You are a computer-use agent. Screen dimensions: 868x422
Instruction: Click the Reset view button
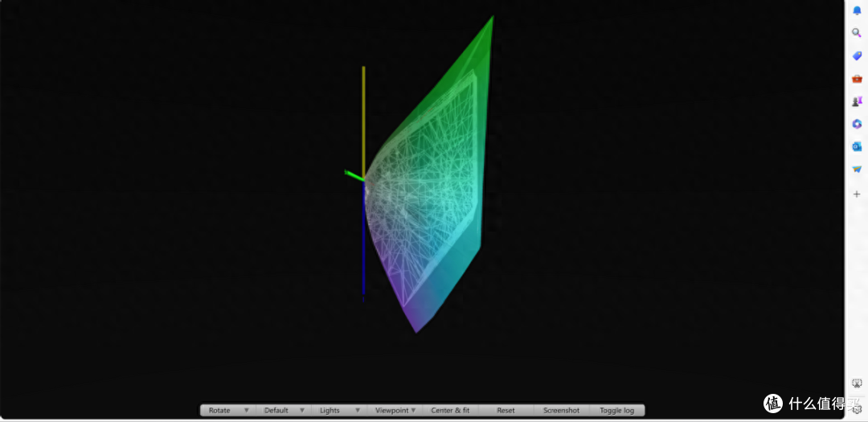(506, 411)
